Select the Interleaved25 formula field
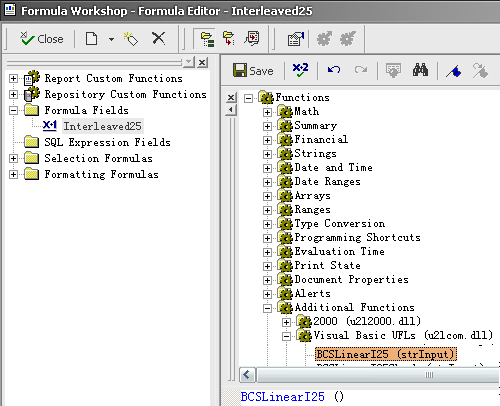Viewport: 500px width, 406px height. coord(102,126)
